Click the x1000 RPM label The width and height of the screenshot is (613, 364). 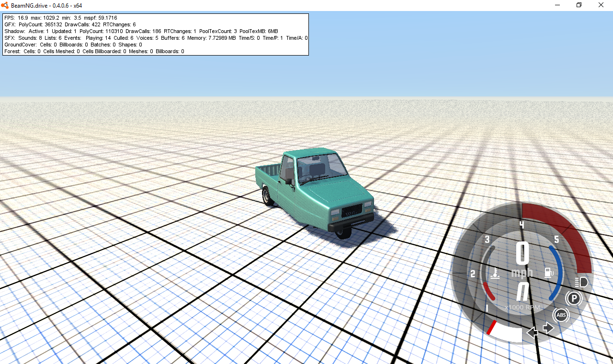tap(522, 307)
